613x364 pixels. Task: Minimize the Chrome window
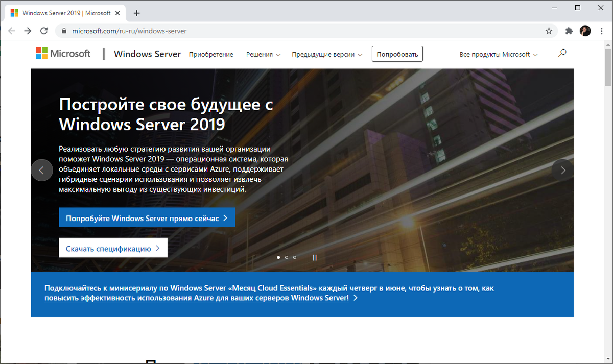click(555, 7)
